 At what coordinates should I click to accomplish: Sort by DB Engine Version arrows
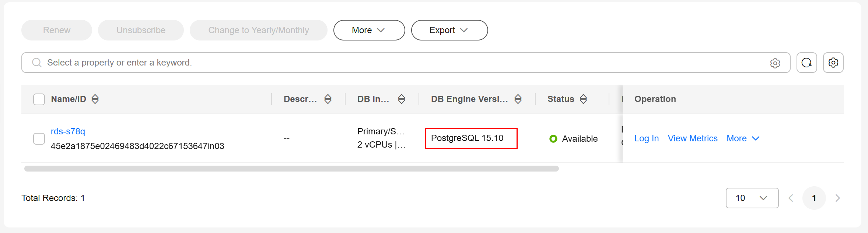(518, 99)
